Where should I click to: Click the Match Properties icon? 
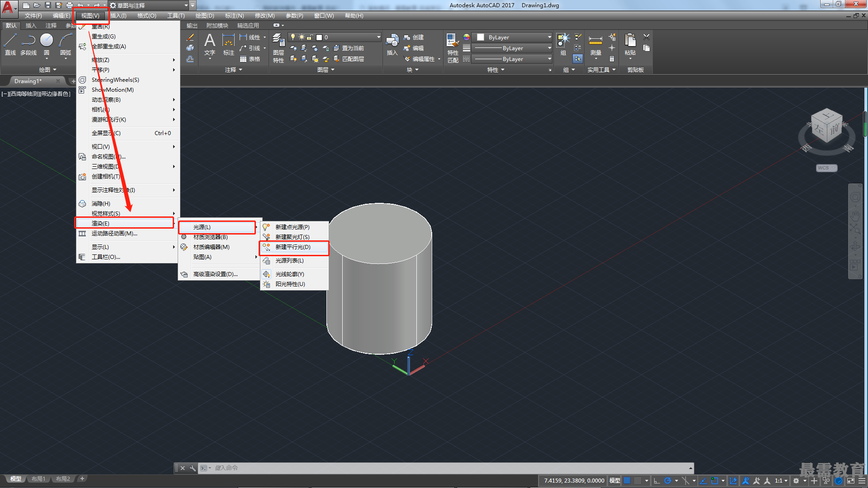pyautogui.click(x=453, y=48)
